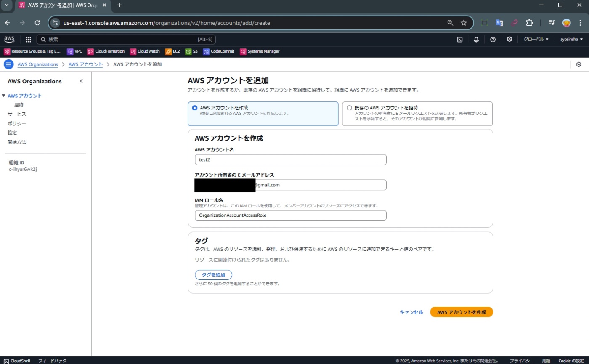Open the Systems Manager favorite shortcut
The height and width of the screenshot is (364, 589).
click(x=260, y=51)
